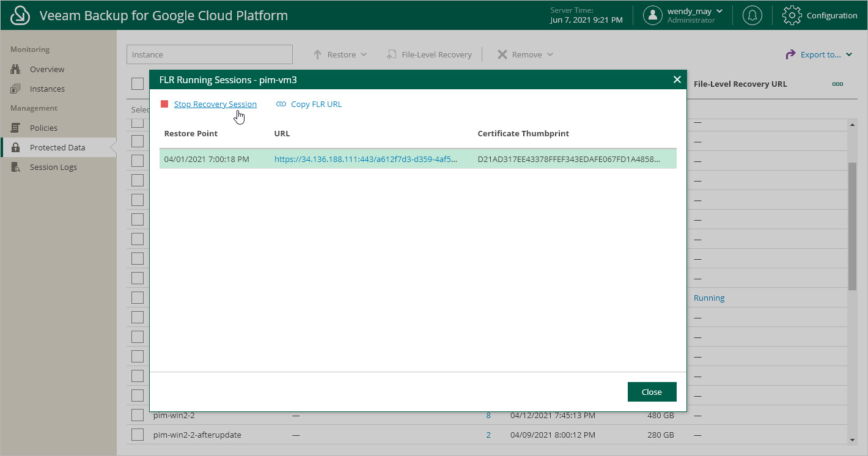The width and height of the screenshot is (868, 456).
Task: Click the Instances sidebar icon
Action: (16, 89)
